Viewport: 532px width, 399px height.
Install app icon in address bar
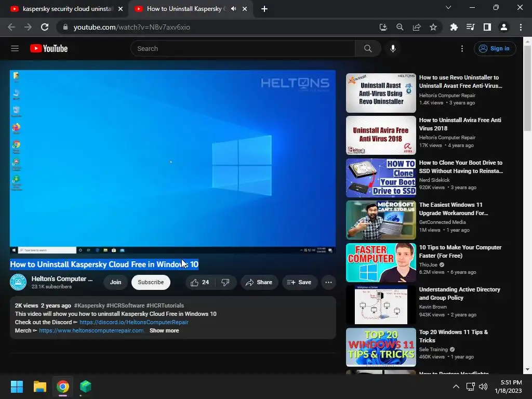[383, 27]
